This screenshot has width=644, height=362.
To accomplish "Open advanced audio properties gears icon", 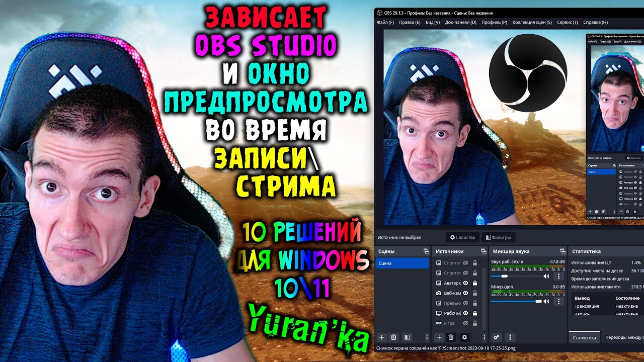I will (x=497, y=337).
